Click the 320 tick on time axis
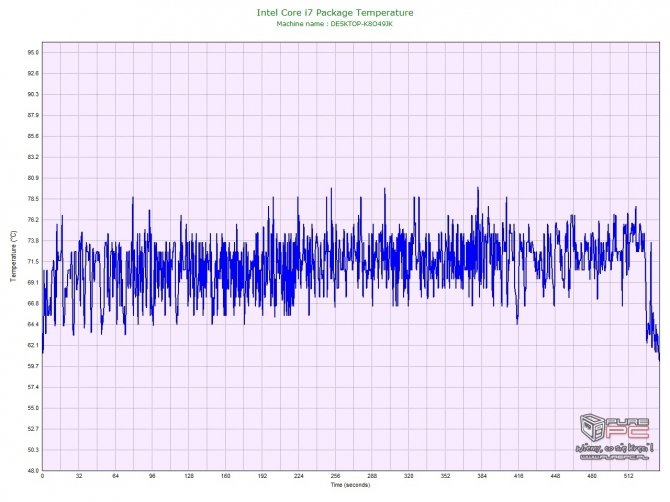670x502 pixels. click(x=409, y=476)
